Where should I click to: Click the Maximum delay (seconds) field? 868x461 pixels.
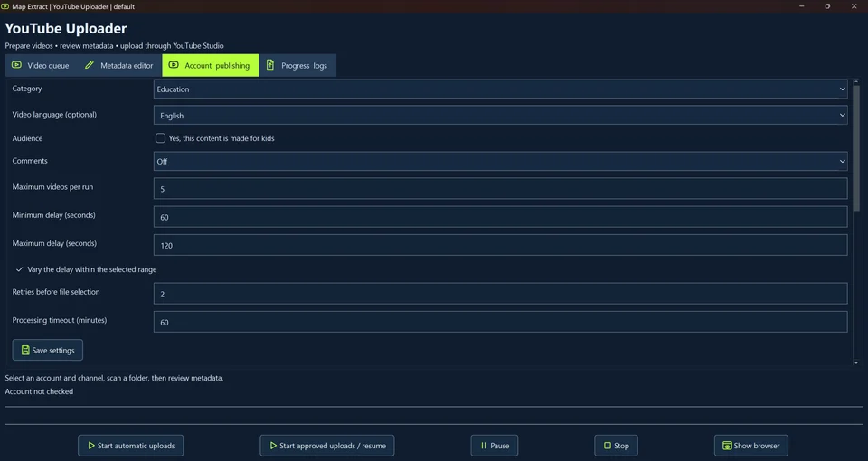(500, 245)
